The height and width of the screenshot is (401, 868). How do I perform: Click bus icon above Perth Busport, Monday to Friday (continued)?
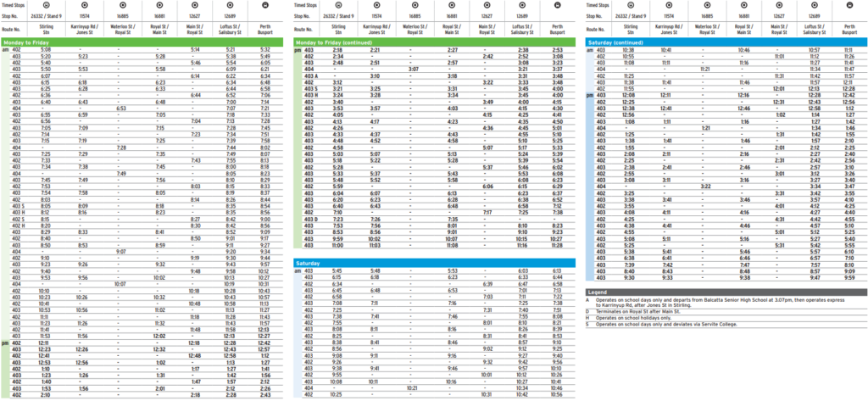point(557,4)
